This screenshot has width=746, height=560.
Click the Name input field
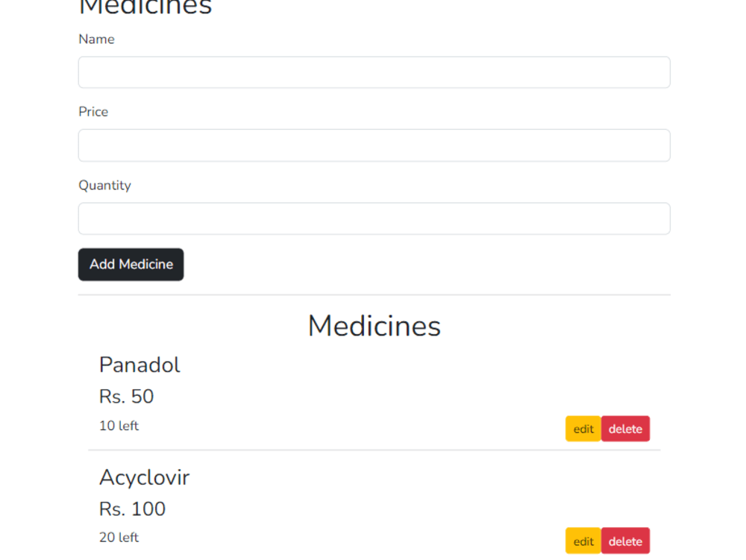pyautogui.click(x=373, y=72)
